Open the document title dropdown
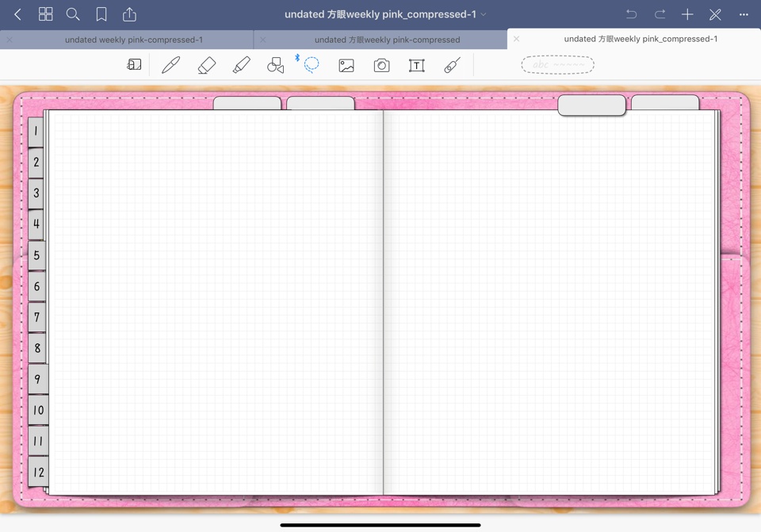This screenshot has width=761, height=532. click(x=484, y=14)
